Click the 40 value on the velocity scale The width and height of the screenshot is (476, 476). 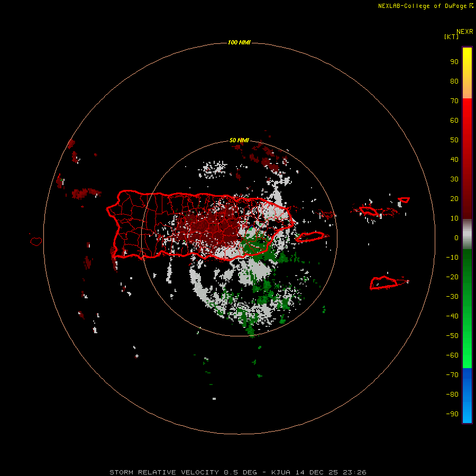tap(454, 159)
